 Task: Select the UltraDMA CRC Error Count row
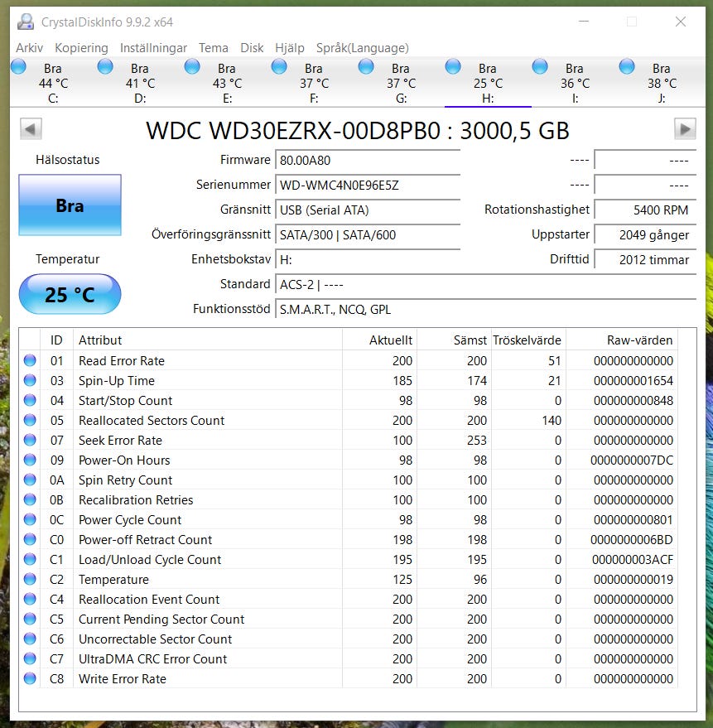tap(349, 658)
